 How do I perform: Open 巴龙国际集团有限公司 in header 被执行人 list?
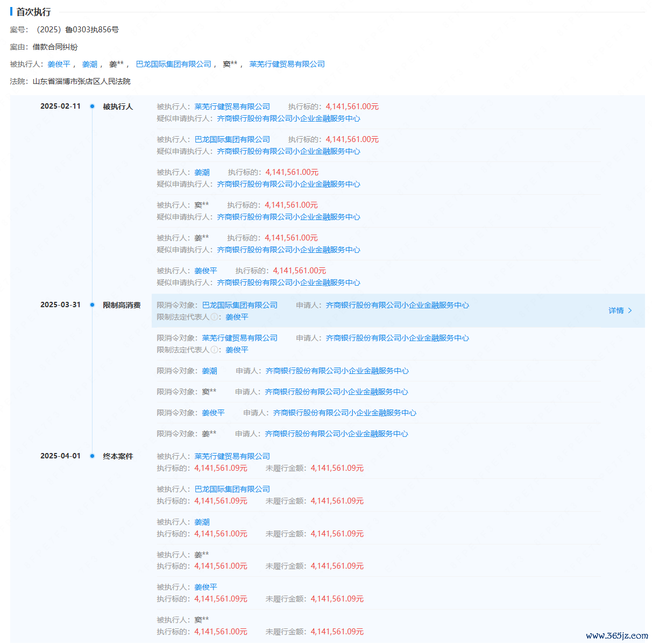coord(173,65)
